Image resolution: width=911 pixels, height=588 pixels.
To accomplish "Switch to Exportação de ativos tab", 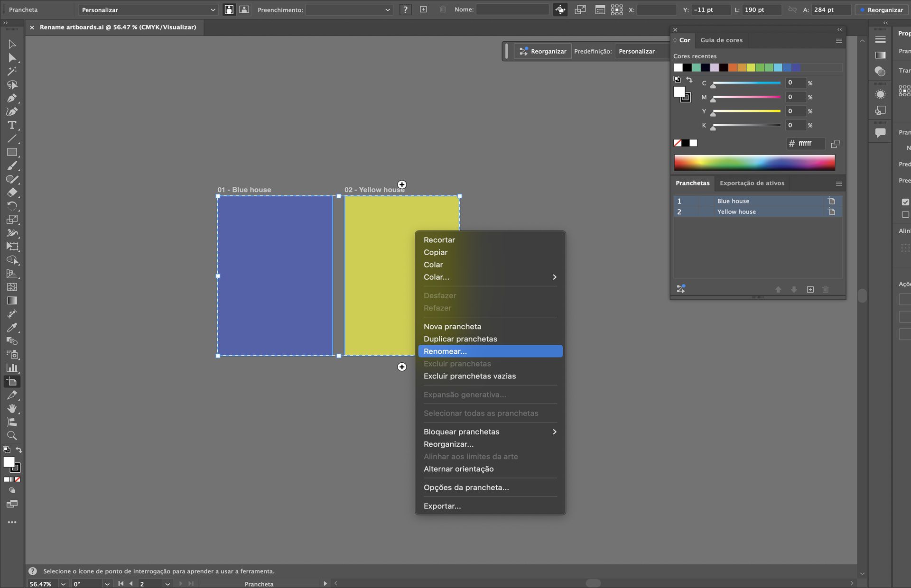I will [752, 183].
